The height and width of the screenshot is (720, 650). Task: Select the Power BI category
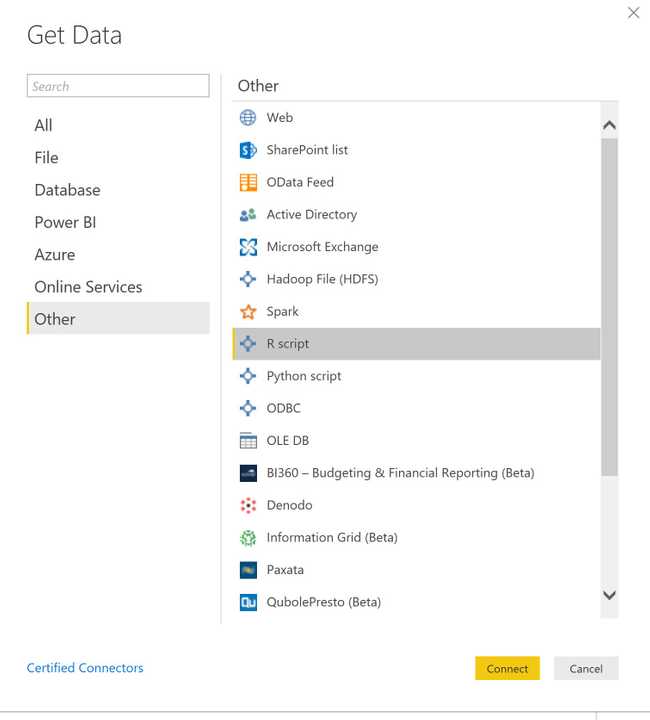[x=118, y=223]
